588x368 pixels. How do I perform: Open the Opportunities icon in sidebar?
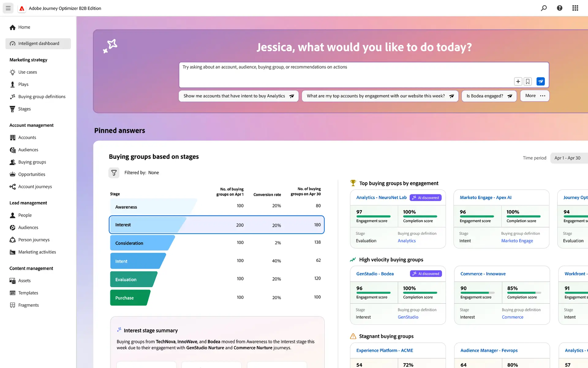(12, 174)
